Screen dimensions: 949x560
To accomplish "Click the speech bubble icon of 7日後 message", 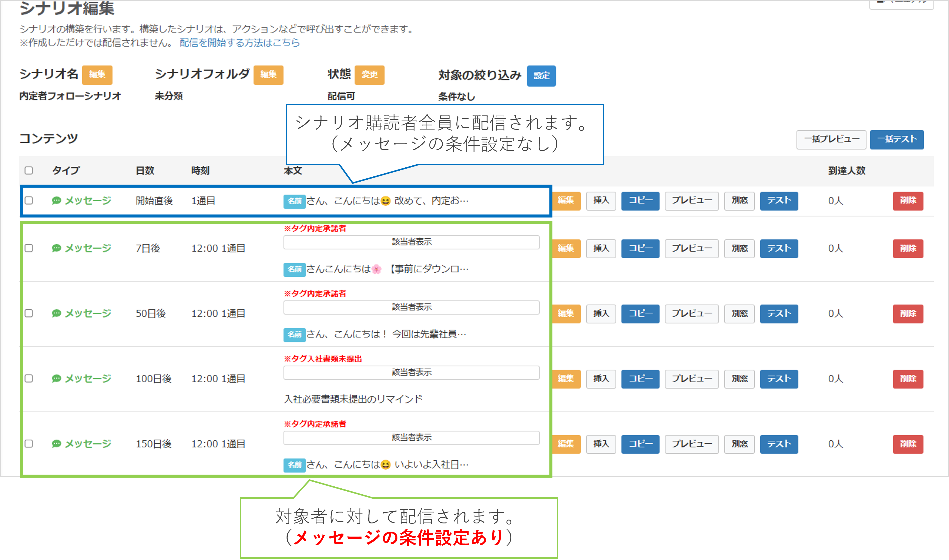I will tap(56, 248).
